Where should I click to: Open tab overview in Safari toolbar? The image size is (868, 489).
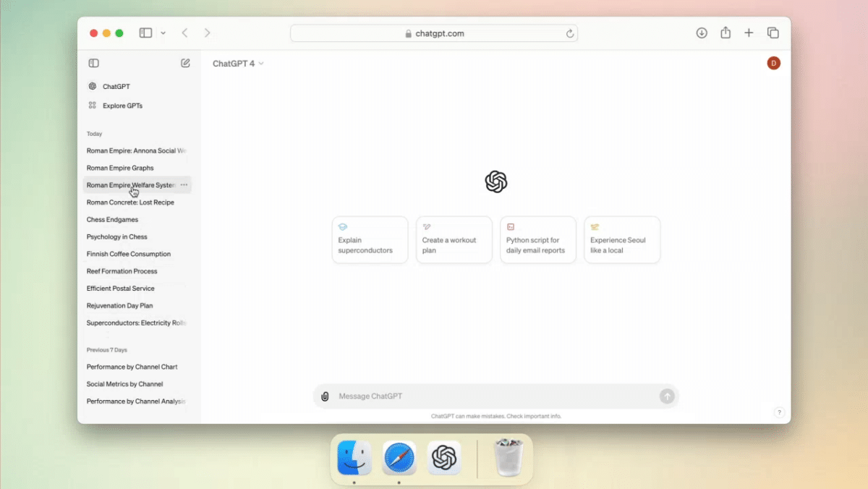[x=773, y=33]
